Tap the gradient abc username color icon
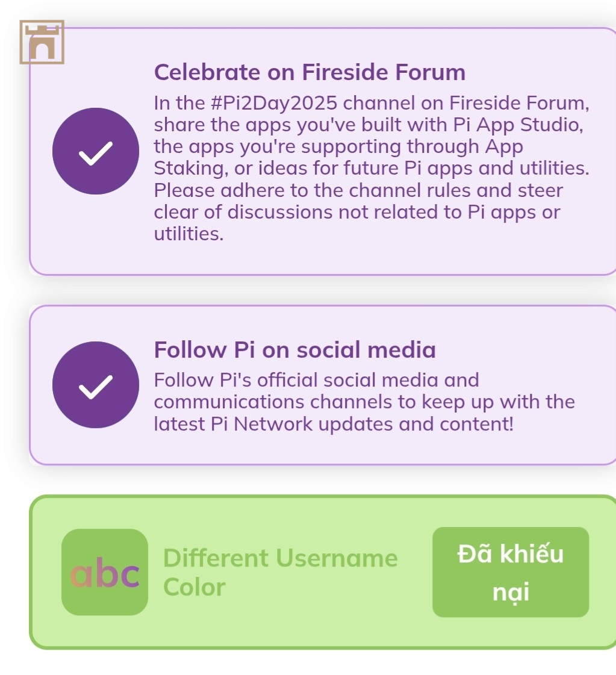Screen dimensions: 616x675 pyautogui.click(x=105, y=572)
